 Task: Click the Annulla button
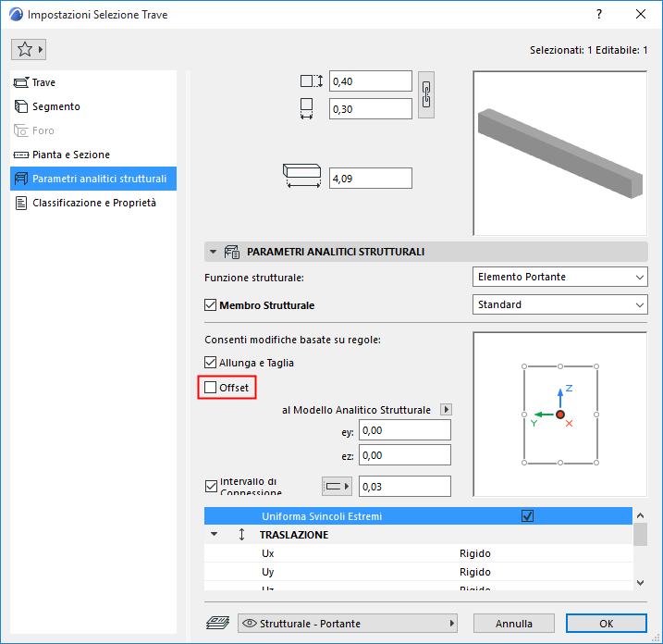click(x=514, y=624)
